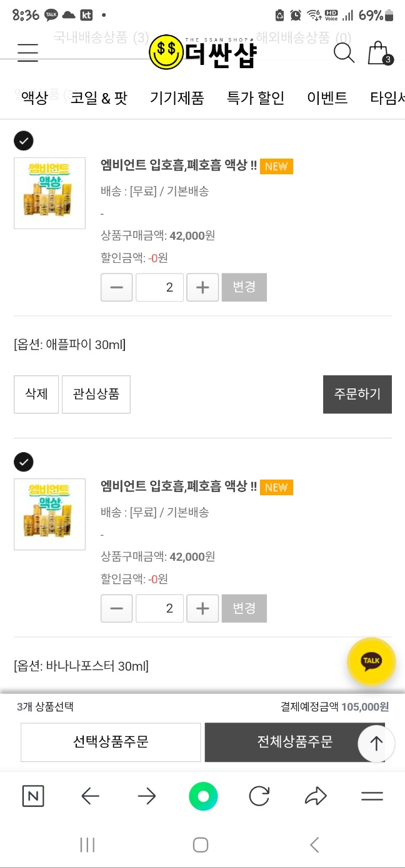
Task: Tap the browser reload icon
Action: (259, 796)
